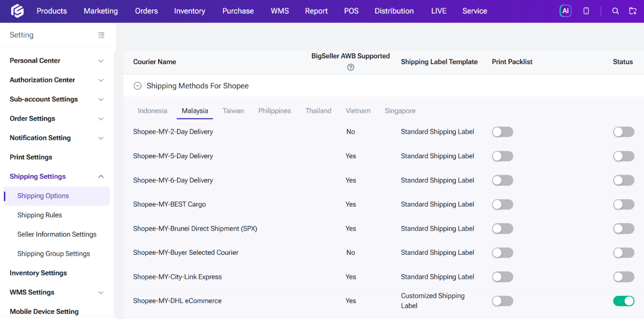The width and height of the screenshot is (644, 319).
Task: Open the Report menu
Action: point(316,11)
